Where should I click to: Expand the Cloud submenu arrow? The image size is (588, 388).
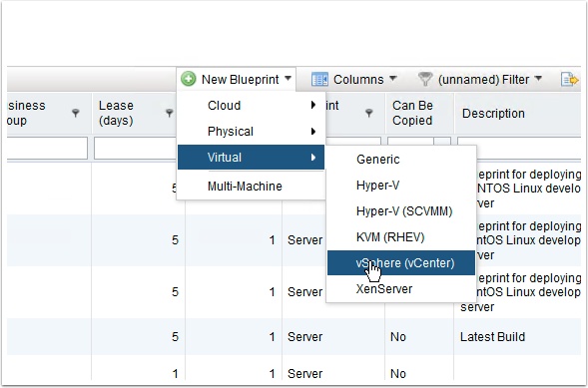pyautogui.click(x=313, y=106)
